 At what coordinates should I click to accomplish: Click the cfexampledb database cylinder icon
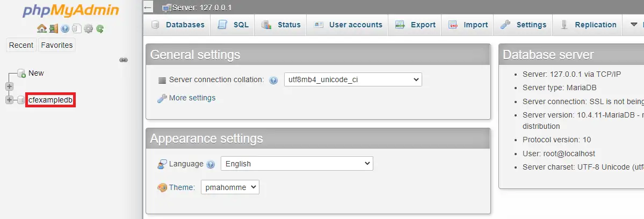pos(21,100)
